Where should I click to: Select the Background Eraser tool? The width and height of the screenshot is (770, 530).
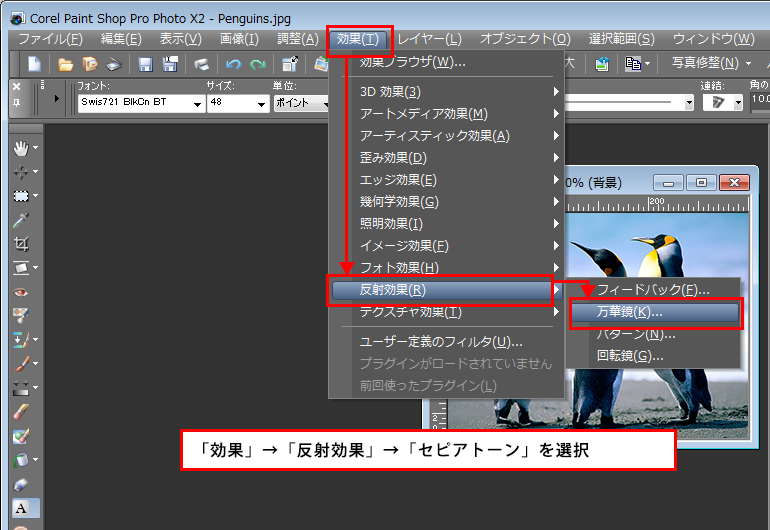(21, 436)
